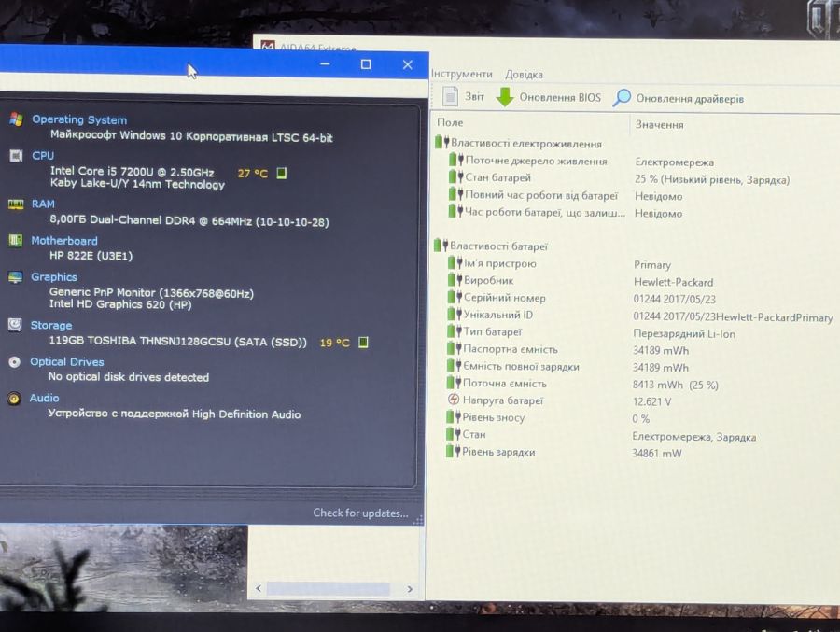Screen dimensions: 840x632
Task: Open the Audio section link in Speccy
Action: 44,398
